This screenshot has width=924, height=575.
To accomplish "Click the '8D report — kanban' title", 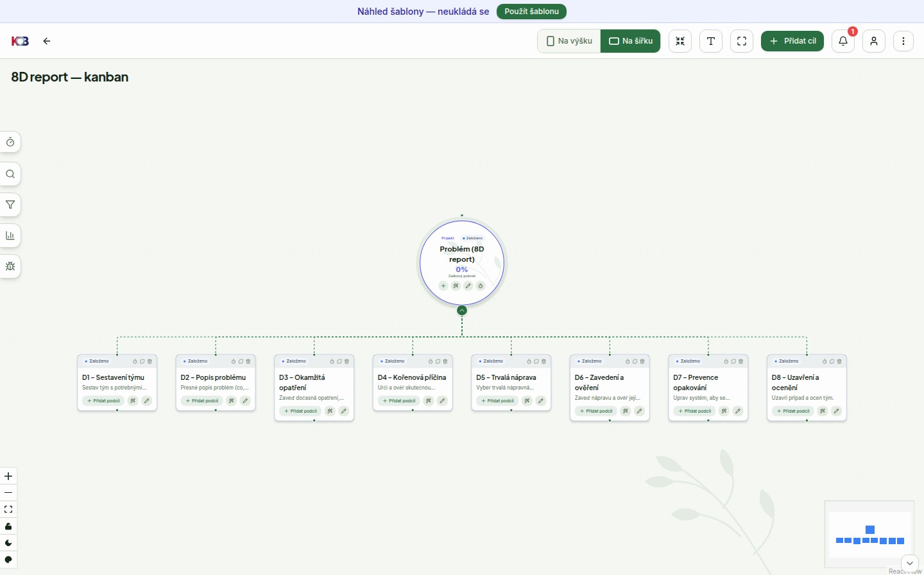I will [x=70, y=77].
